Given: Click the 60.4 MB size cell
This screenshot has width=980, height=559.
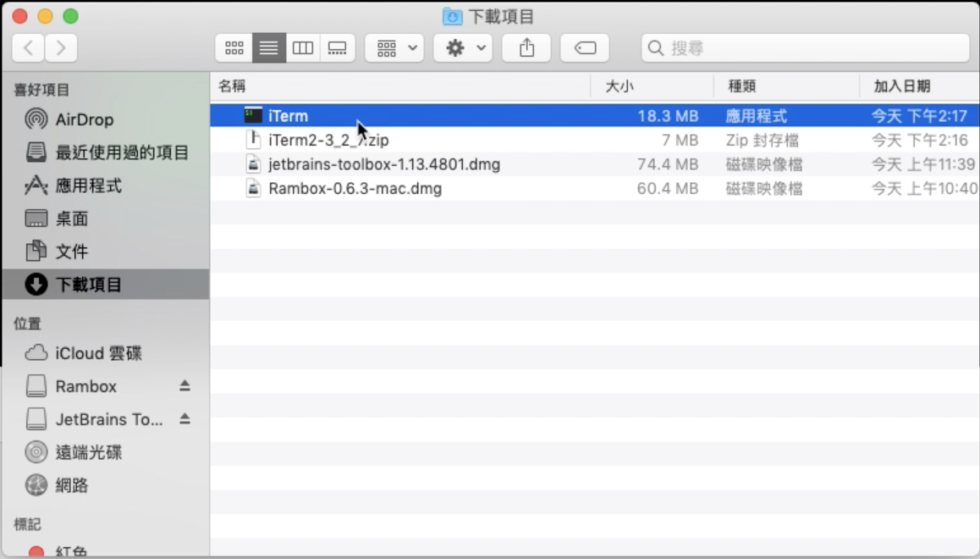Looking at the screenshot, I should click(668, 189).
